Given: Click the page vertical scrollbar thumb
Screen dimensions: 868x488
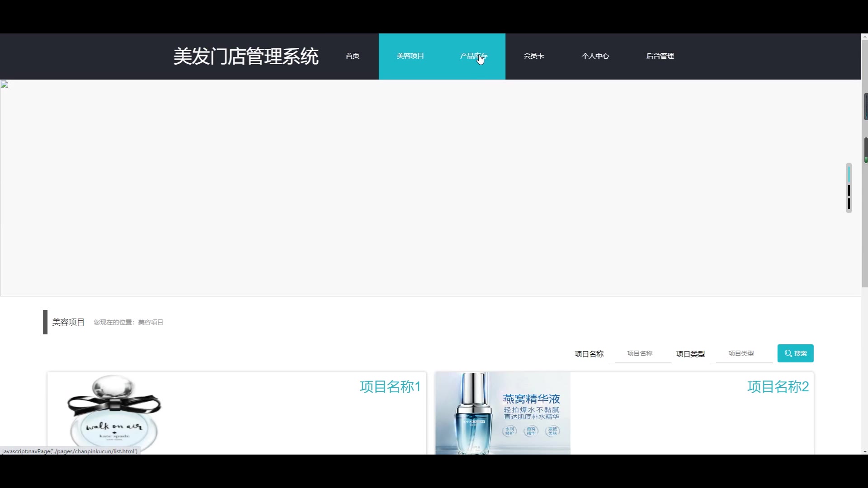Looking at the screenshot, I should (x=864, y=163).
